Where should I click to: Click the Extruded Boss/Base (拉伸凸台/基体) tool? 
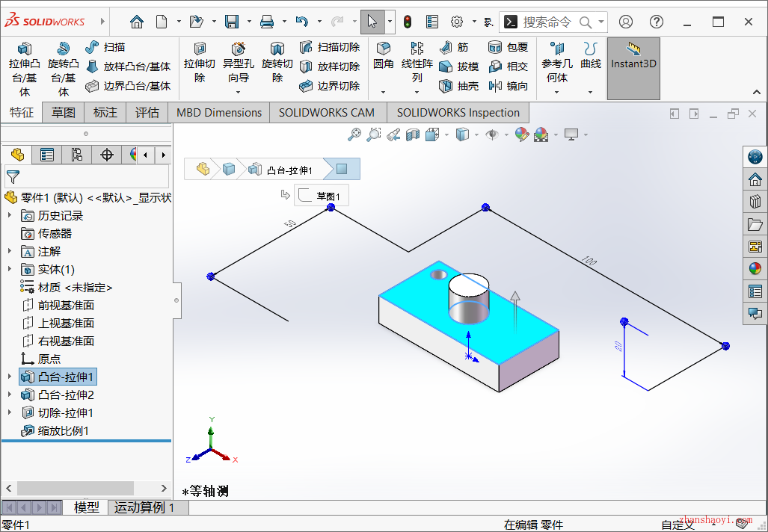click(x=24, y=69)
